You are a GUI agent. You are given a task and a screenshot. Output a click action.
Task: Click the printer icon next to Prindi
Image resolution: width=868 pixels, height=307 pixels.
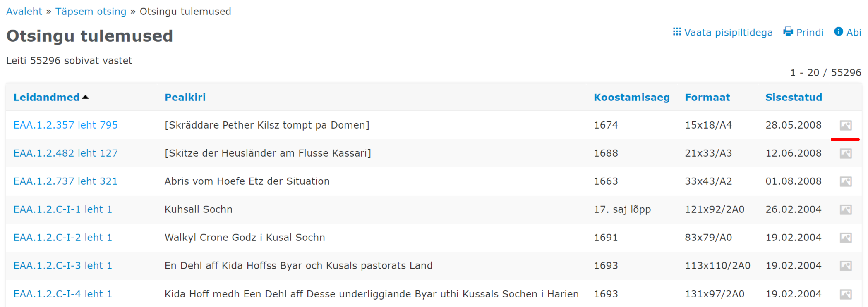[x=788, y=32]
